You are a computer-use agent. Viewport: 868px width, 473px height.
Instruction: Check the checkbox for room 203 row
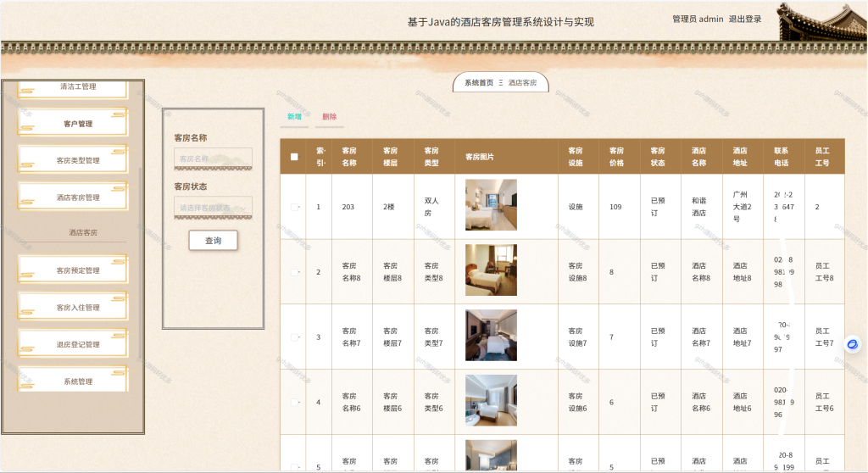(x=294, y=207)
